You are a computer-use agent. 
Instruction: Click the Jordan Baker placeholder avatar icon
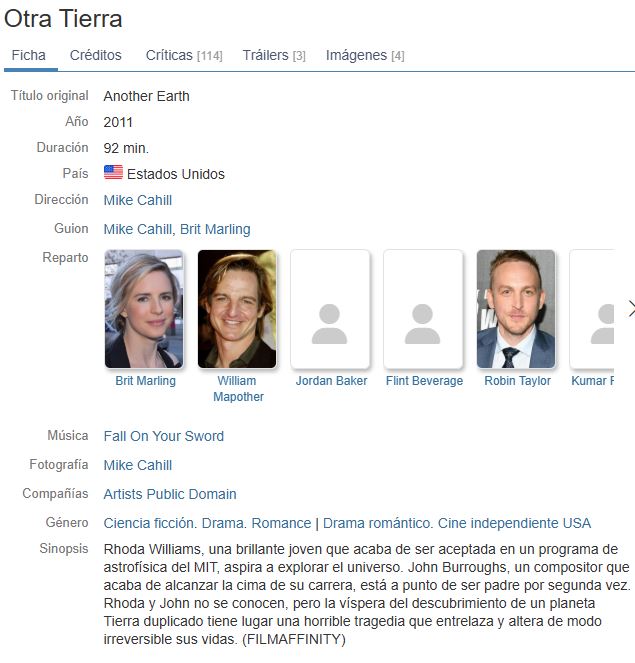[330, 309]
